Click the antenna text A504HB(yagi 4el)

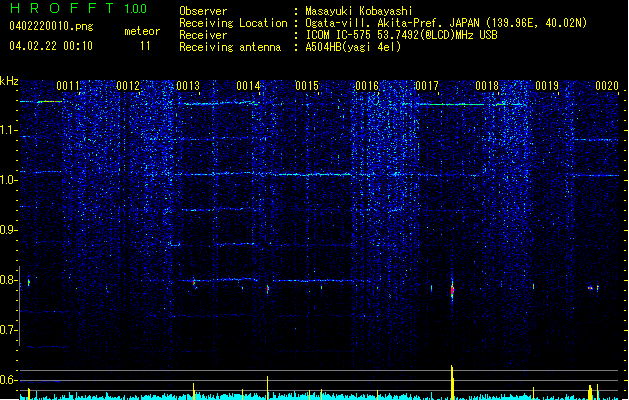(x=353, y=47)
